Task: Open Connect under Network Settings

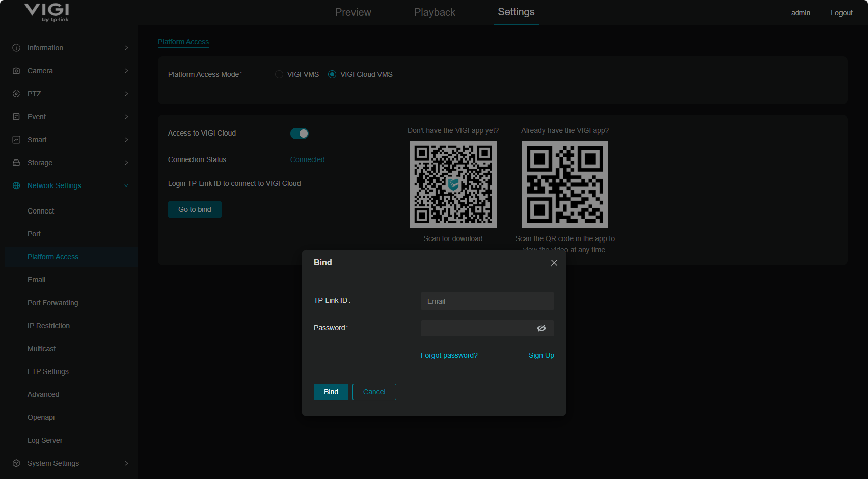Action: [41, 211]
